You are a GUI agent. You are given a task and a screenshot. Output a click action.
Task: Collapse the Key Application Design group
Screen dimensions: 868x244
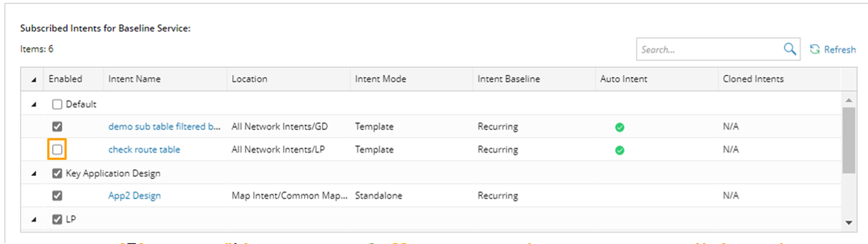(x=34, y=174)
